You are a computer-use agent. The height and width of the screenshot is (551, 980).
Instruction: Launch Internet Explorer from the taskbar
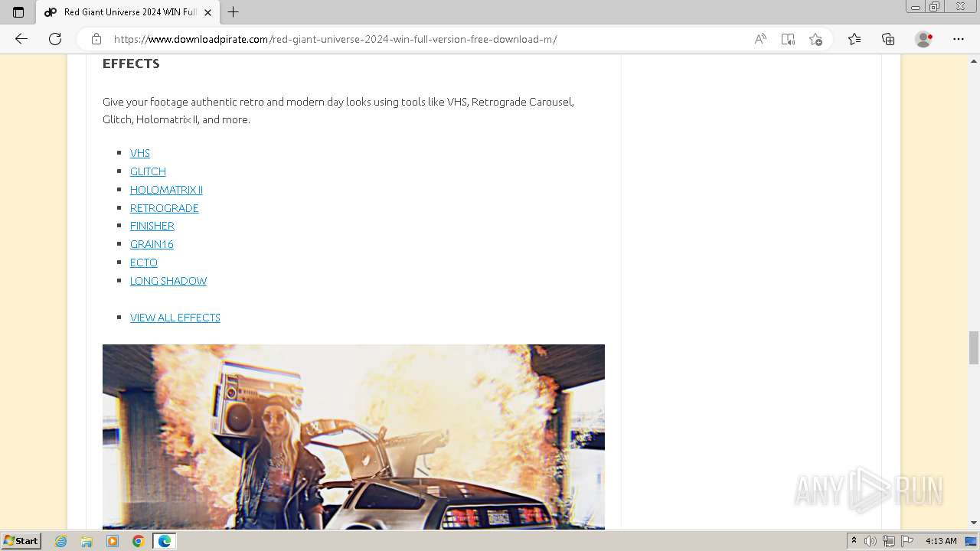coord(61,541)
